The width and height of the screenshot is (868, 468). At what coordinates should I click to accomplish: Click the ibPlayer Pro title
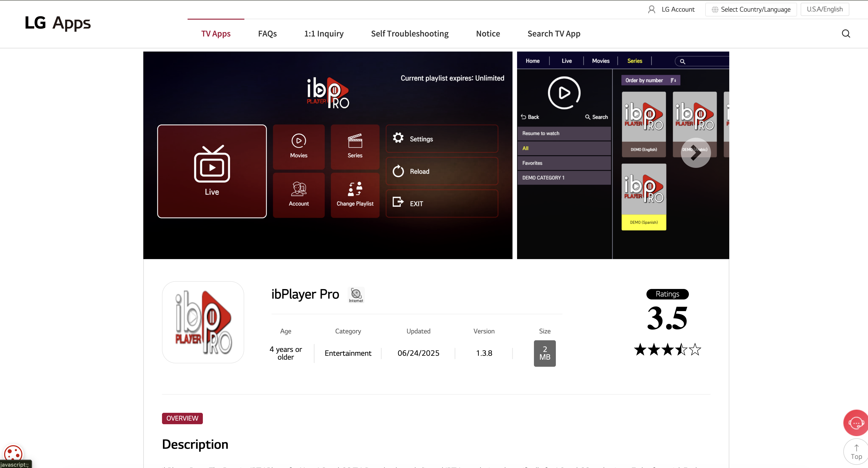[x=305, y=294]
